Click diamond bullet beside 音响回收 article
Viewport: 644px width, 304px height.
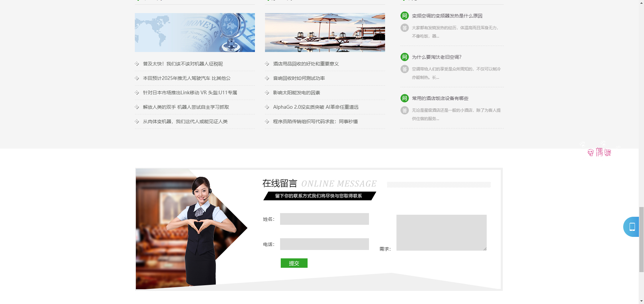(267, 78)
